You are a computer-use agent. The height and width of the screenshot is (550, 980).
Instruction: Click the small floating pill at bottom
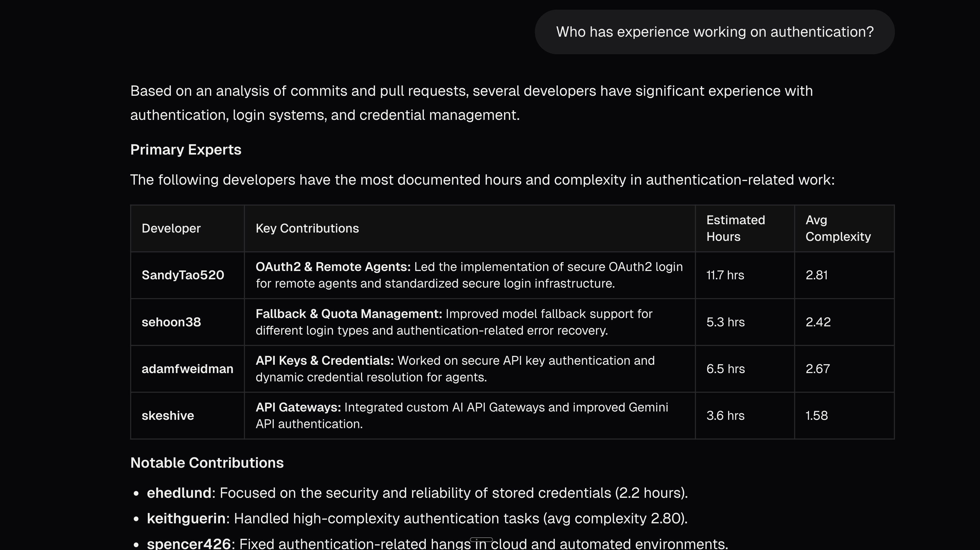coord(481,540)
